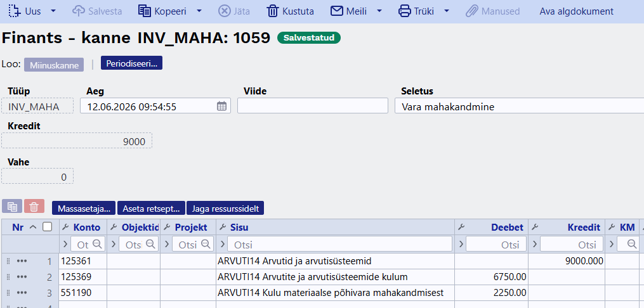644x308 pixels.
Task: Click into the Viide input field
Action: (313, 106)
